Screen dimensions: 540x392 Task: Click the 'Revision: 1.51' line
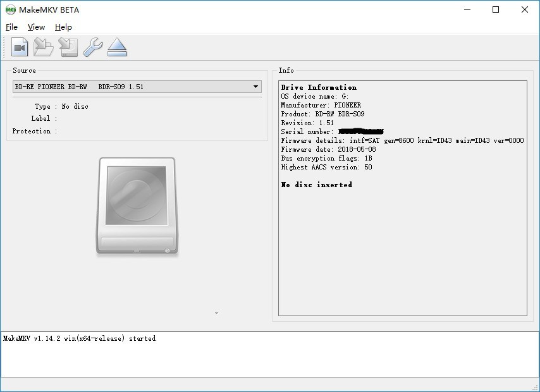[x=307, y=123]
